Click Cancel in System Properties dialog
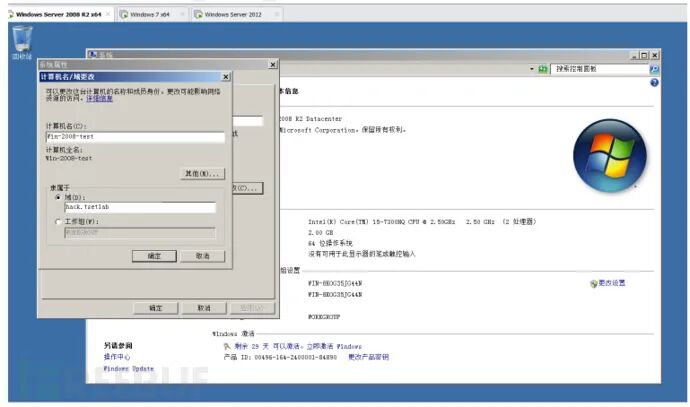Viewport: 690px width, 407px height. (204, 308)
